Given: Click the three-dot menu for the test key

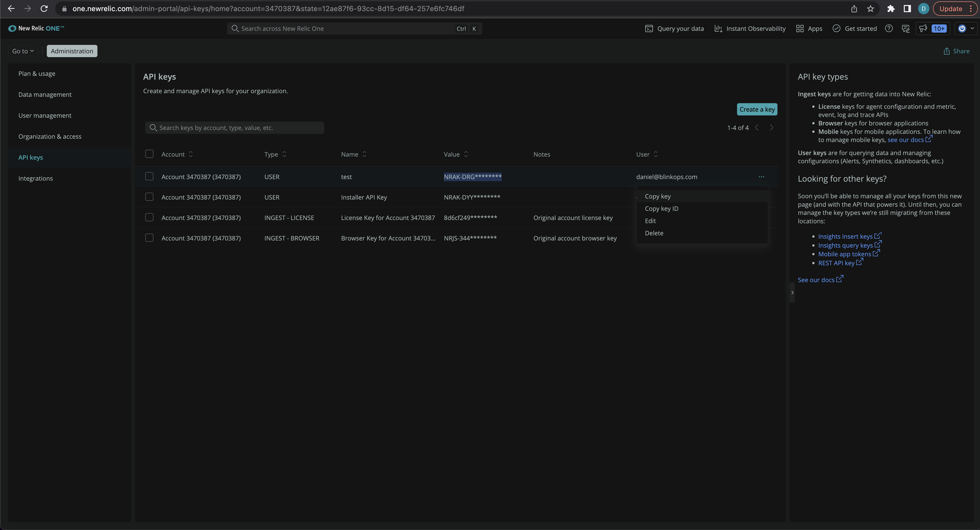Looking at the screenshot, I should tap(761, 177).
